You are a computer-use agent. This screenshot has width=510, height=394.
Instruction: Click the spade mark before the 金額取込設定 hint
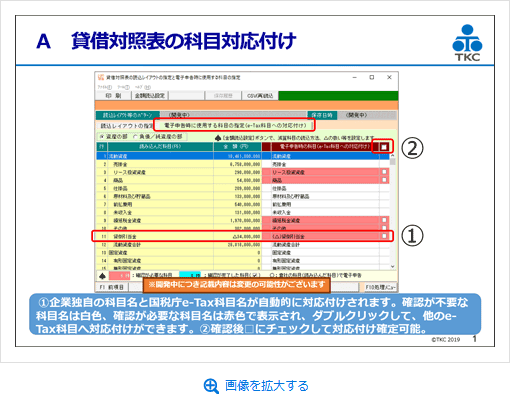click(218, 138)
